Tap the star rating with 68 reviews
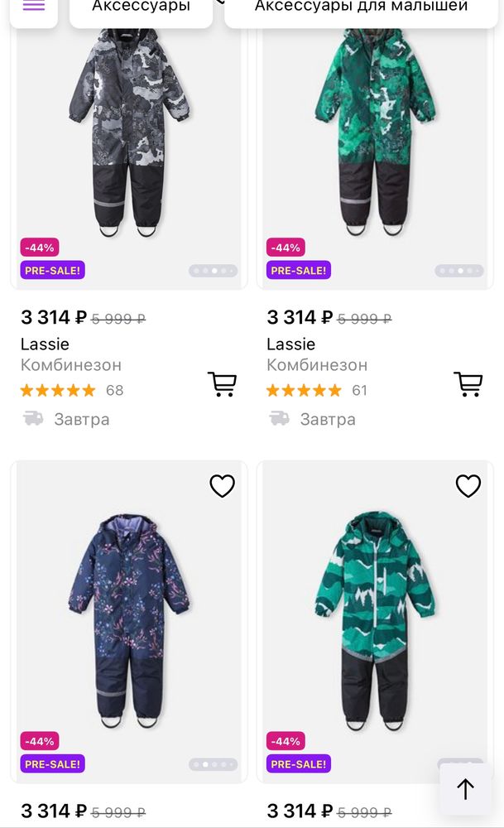Viewport: 504px width, 828px height. pyautogui.click(x=58, y=390)
